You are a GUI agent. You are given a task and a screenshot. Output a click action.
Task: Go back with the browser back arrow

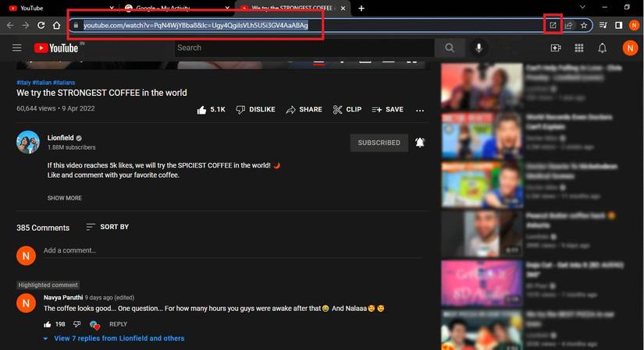(10, 26)
